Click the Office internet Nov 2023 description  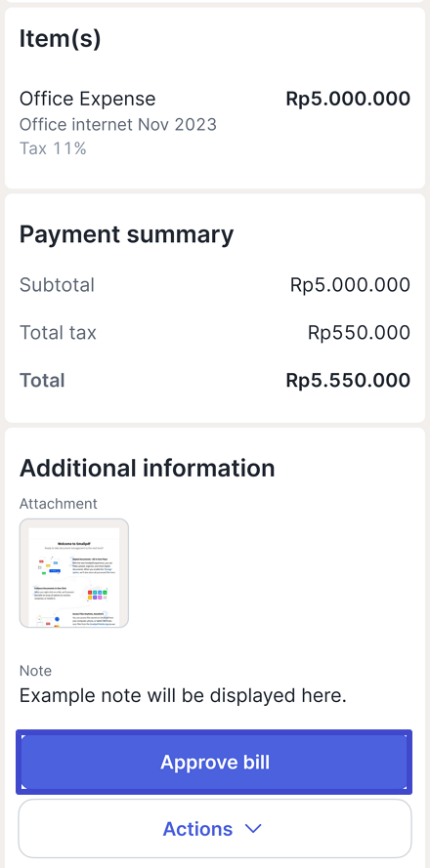[118, 125]
